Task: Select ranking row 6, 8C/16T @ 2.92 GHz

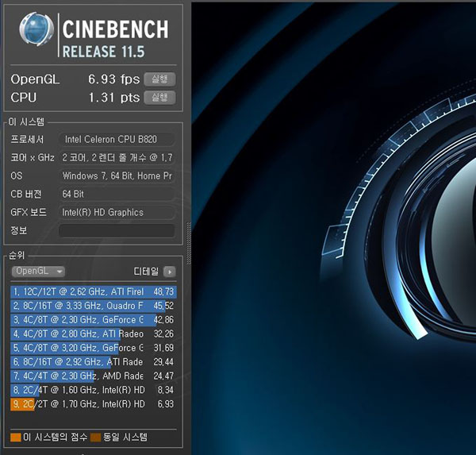Action: click(x=94, y=362)
